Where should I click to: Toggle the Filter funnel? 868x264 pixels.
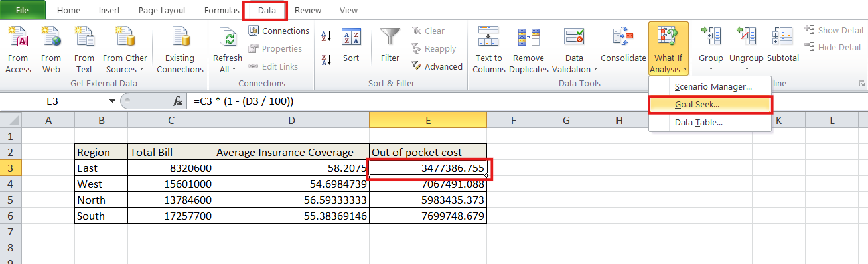390,45
